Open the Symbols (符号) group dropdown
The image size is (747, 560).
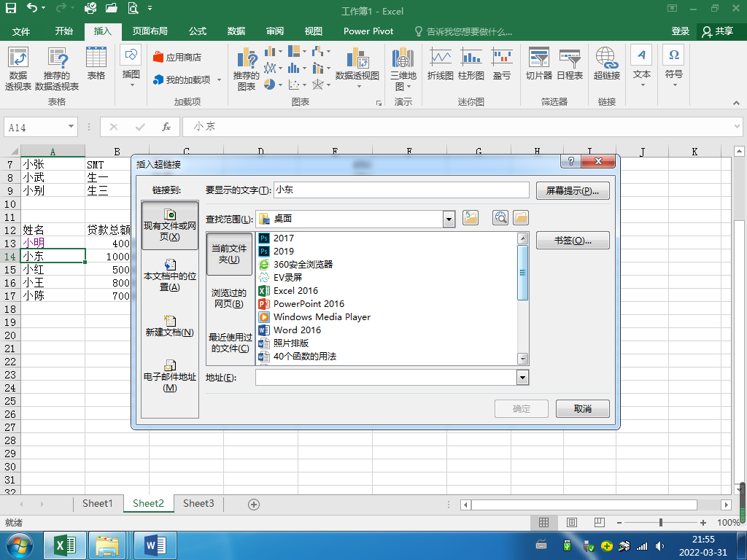point(674,66)
